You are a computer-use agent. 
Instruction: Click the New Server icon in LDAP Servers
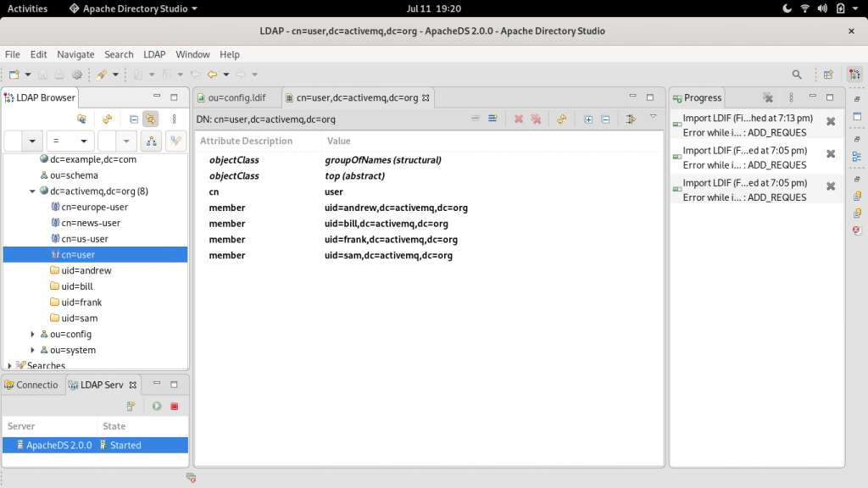pyautogui.click(x=131, y=407)
